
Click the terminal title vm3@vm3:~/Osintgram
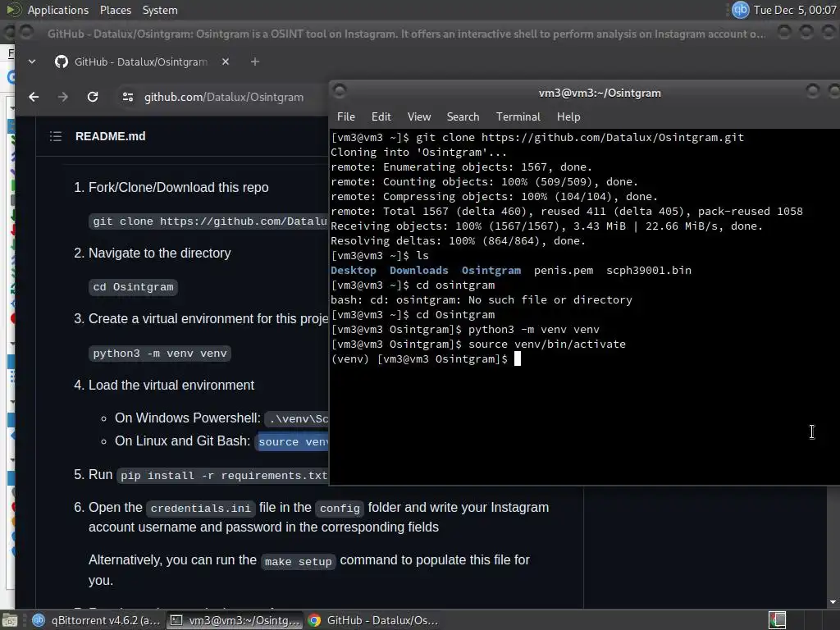coord(600,94)
